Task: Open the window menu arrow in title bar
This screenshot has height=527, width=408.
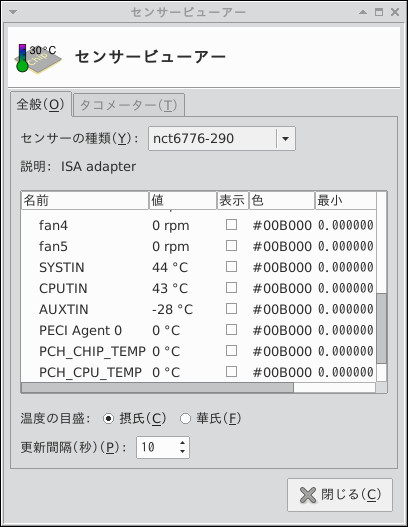Action: tap(13, 12)
